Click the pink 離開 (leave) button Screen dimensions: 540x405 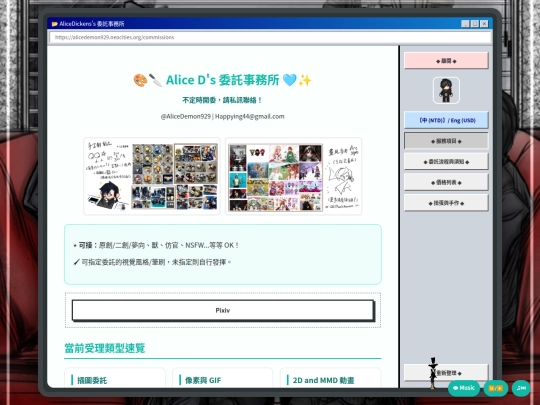[446, 61]
